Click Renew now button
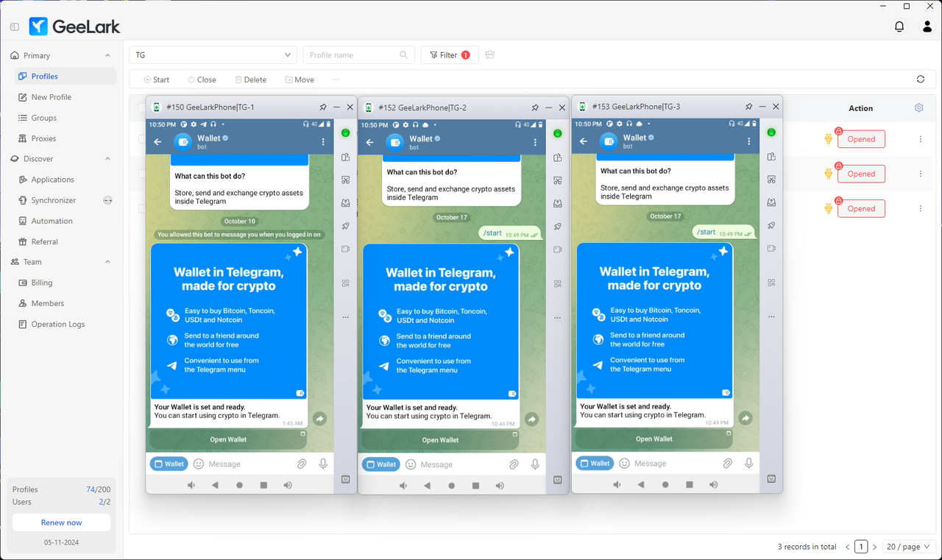This screenshot has height=560, width=942. (61, 522)
